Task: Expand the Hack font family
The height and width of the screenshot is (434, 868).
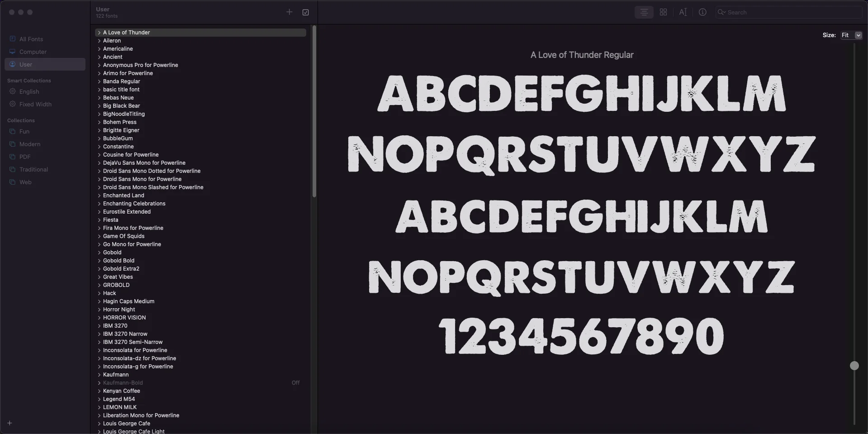Action: coord(99,293)
